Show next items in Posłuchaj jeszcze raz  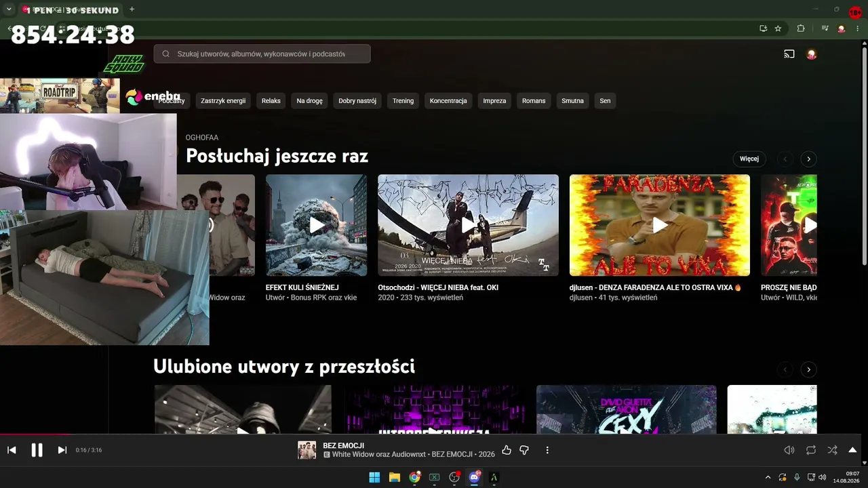point(808,159)
